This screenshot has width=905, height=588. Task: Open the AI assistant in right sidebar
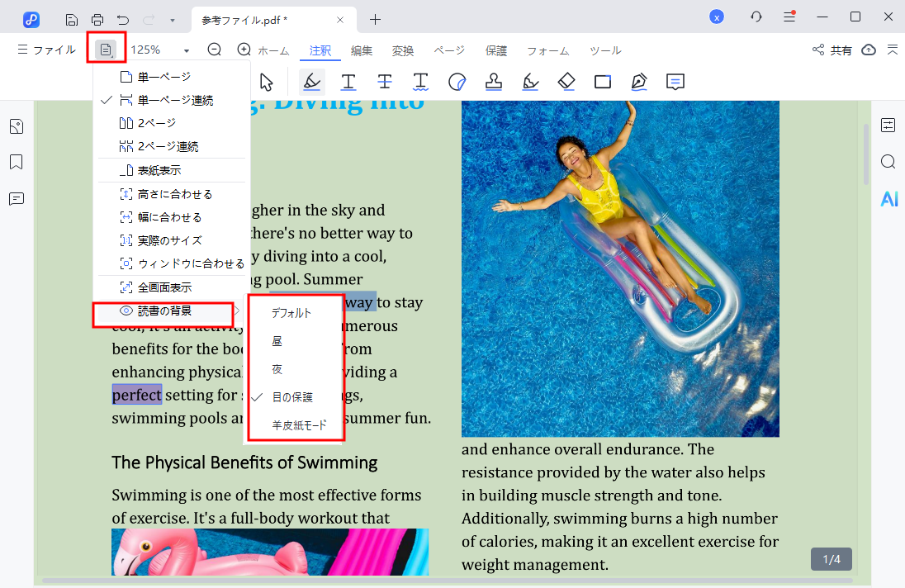click(x=888, y=198)
